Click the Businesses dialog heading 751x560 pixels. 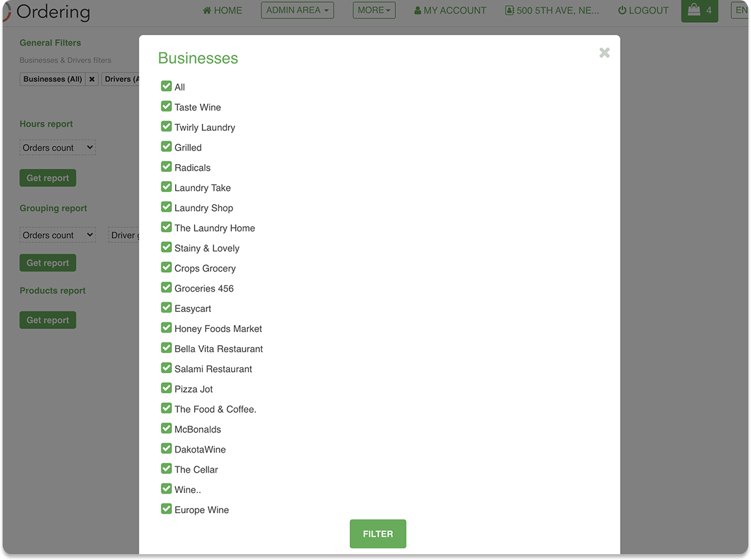pos(198,58)
